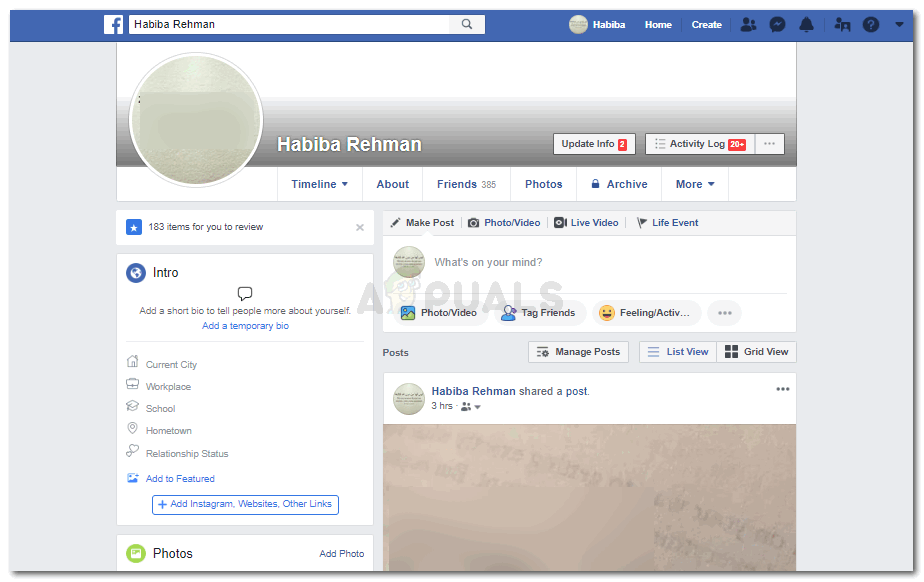Add Workplace in Intro
This screenshot has height=582, width=924.
click(169, 386)
